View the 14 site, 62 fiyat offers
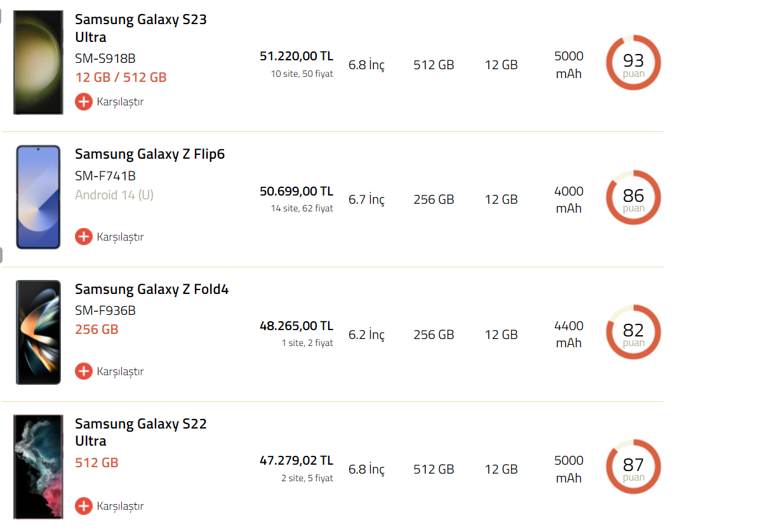Image resolution: width=765 pixels, height=532 pixels. [302, 208]
